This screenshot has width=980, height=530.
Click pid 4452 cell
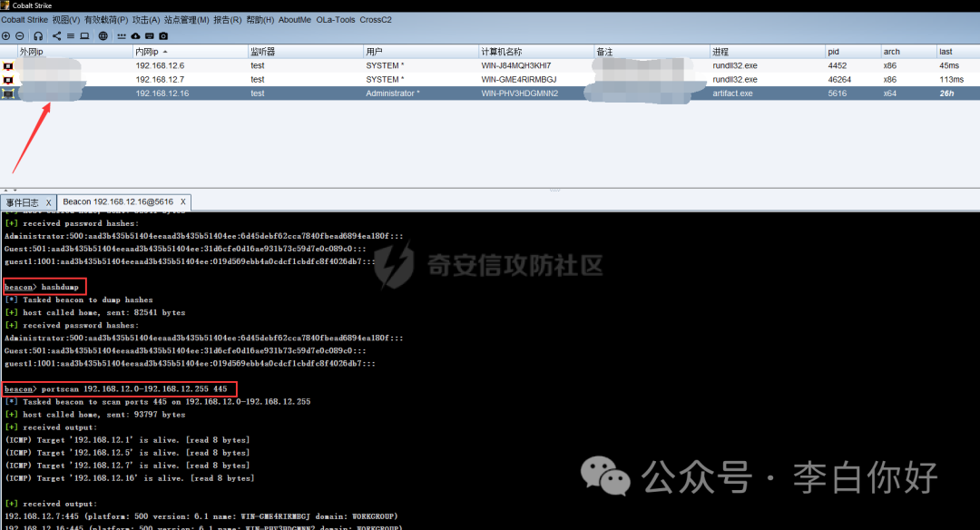pyautogui.click(x=838, y=65)
